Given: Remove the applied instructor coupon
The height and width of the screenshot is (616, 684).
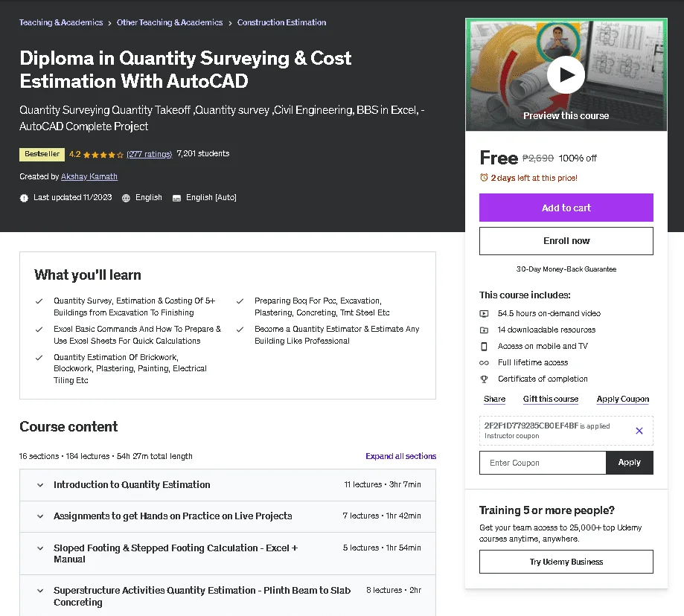Looking at the screenshot, I should pyautogui.click(x=639, y=431).
